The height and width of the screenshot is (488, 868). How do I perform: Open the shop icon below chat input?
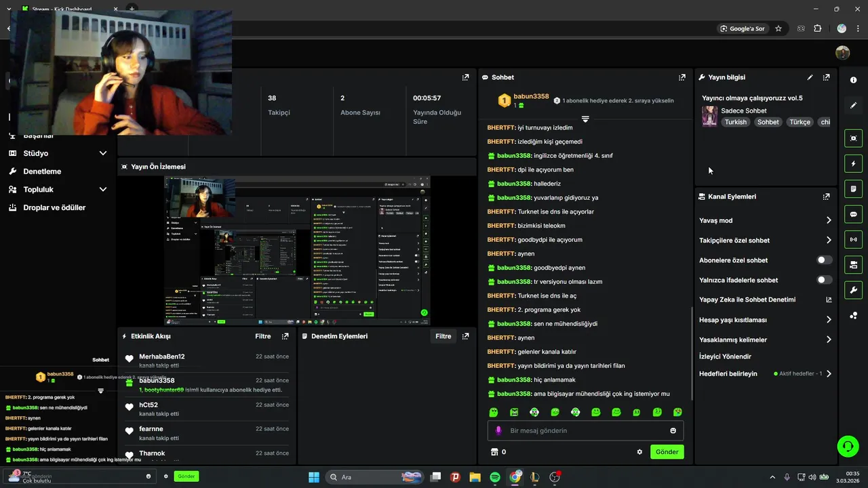click(494, 452)
